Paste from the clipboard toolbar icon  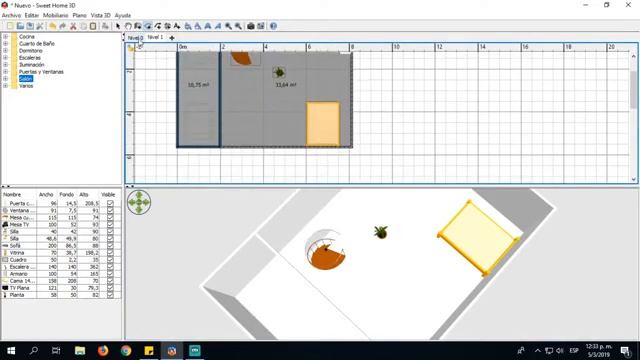(93, 26)
